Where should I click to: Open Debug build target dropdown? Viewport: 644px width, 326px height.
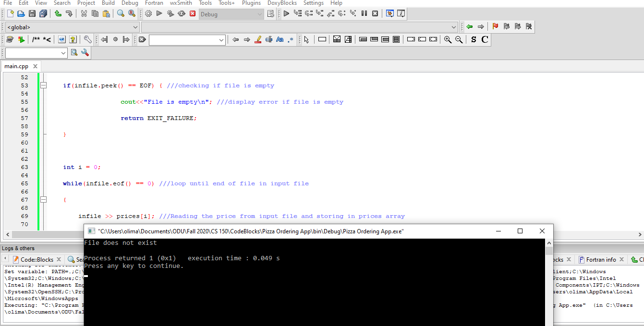[x=231, y=14]
